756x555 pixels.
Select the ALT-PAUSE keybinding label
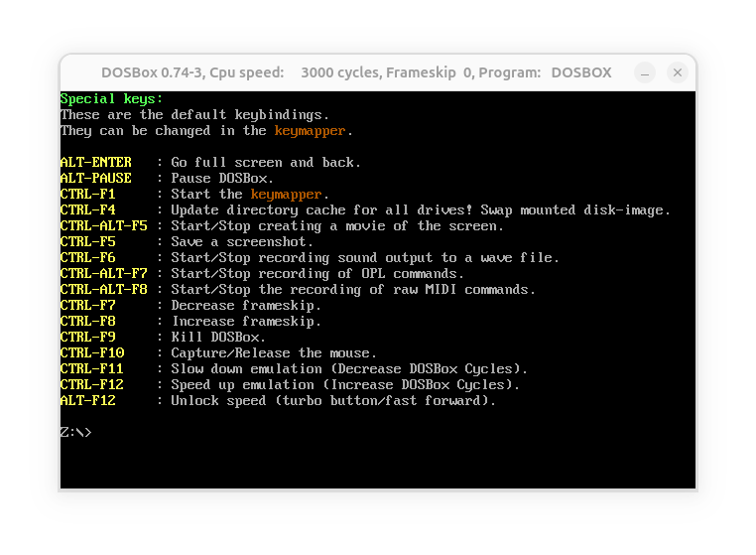click(96, 178)
